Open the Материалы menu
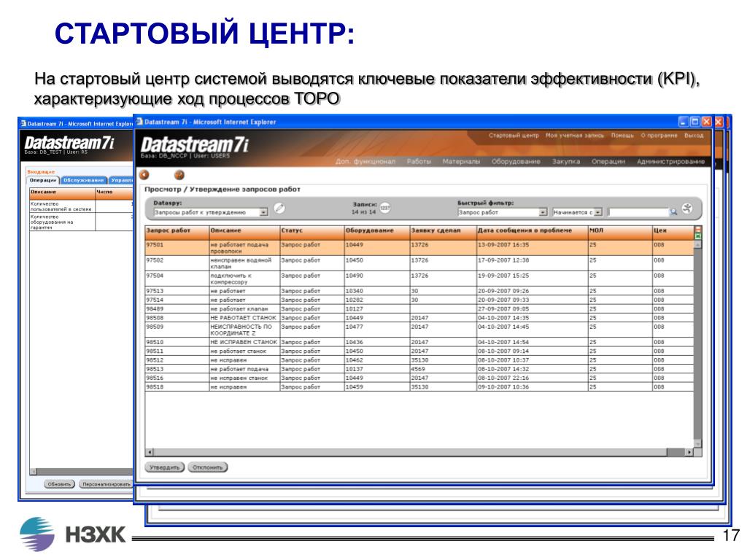Screen dimensions: 747x560 (x=461, y=162)
